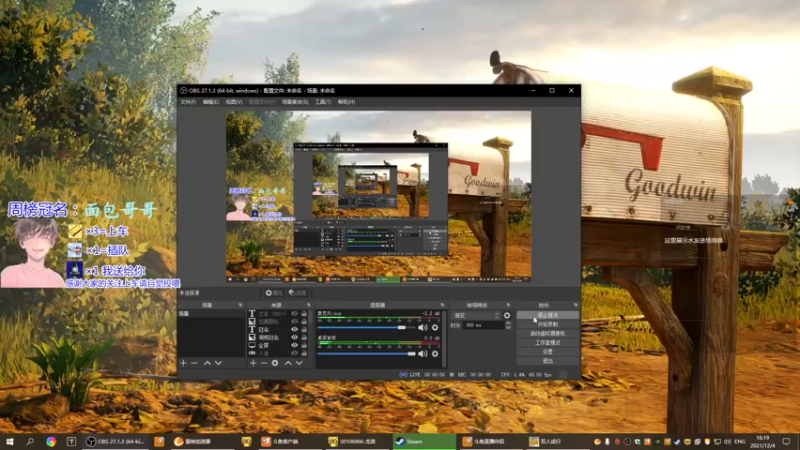The image size is (800, 450).
Task: Undock the scene transitions panel via header icon
Action: pyautogui.click(x=508, y=305)
